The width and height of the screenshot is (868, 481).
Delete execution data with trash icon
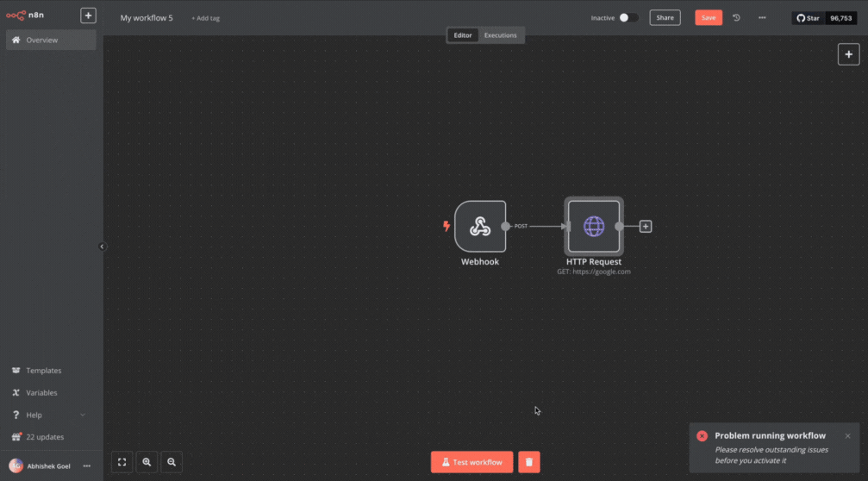coord(529,462)
